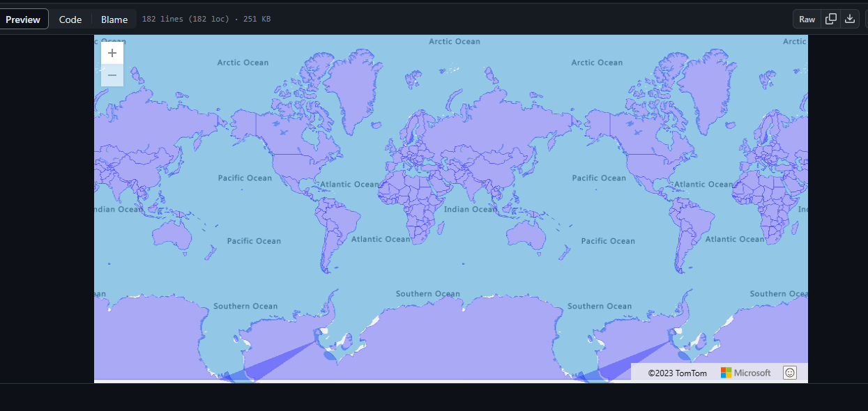Click the Pacific Ocean label on the map

[245, 178]
